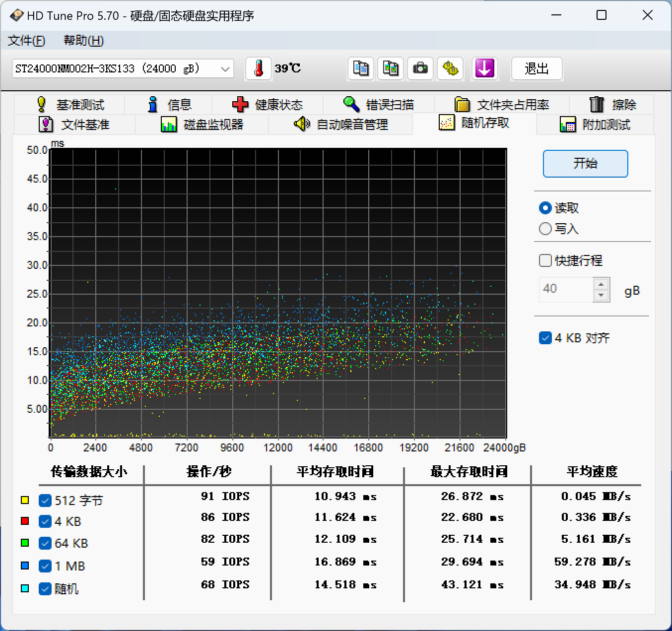Uncheck the 512 字节 checkbox
The width and height of the screenshot is (672, 631).
click(x=45, y=501)
